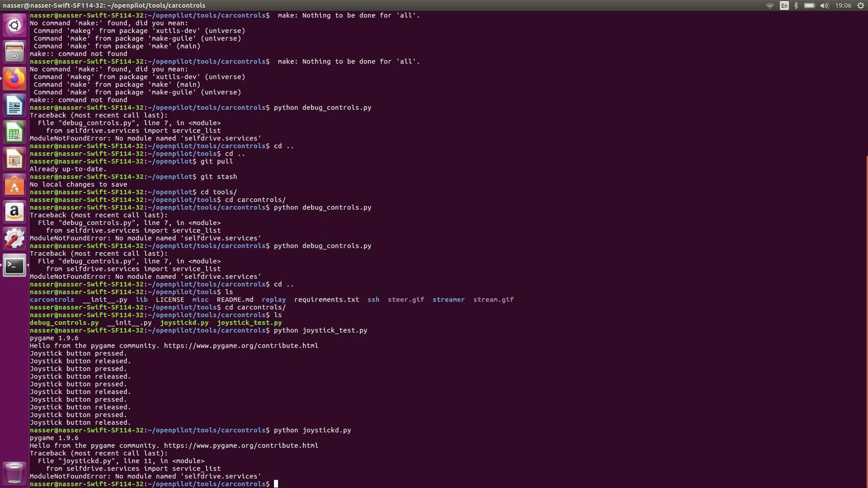Screen dimensions: 868x488
Task: Open the clock showing 19:06
Action: tap(843, 5)
